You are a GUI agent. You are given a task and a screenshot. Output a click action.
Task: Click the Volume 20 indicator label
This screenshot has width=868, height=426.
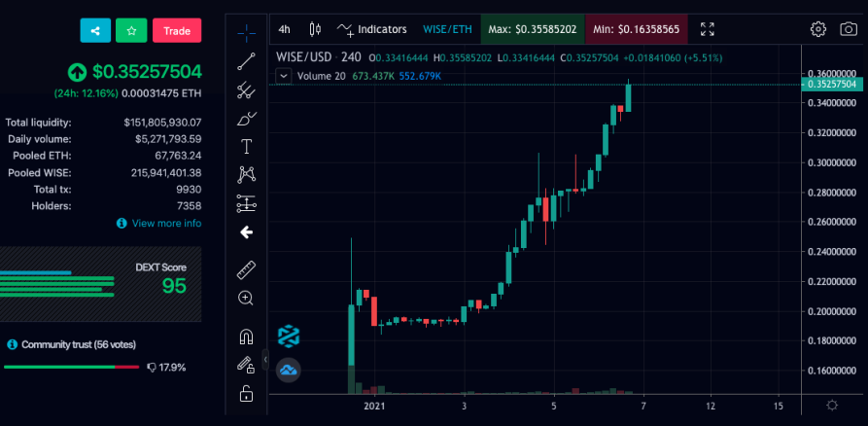tap(323, 76)
